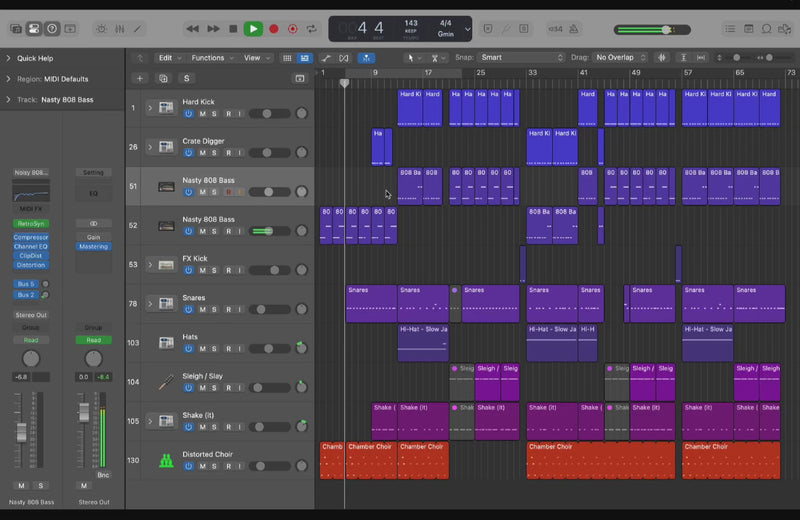This screenshot has height=520, width=800.
Task: Click the Distorted Choir track icon
Action: point(166,461)
